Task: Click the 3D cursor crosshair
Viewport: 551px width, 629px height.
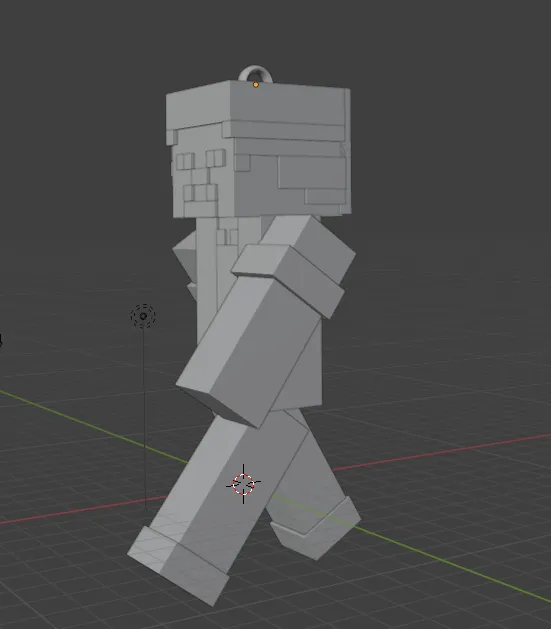Action: point(243,484)
